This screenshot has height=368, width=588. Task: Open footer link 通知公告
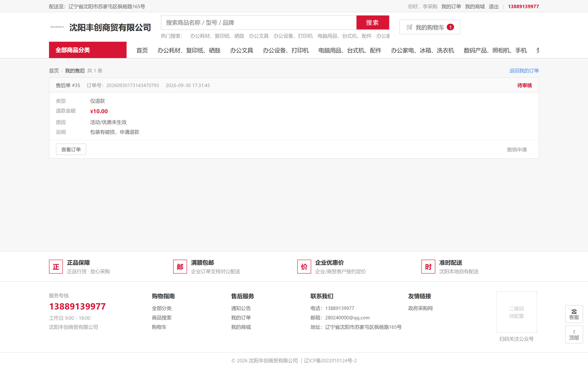pos(241,308)
